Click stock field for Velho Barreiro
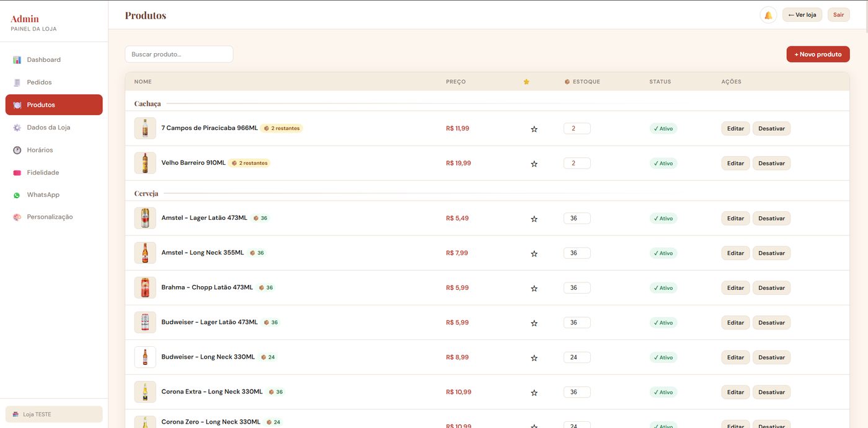Screen dimensions: 868x428 tap(577, 164)
